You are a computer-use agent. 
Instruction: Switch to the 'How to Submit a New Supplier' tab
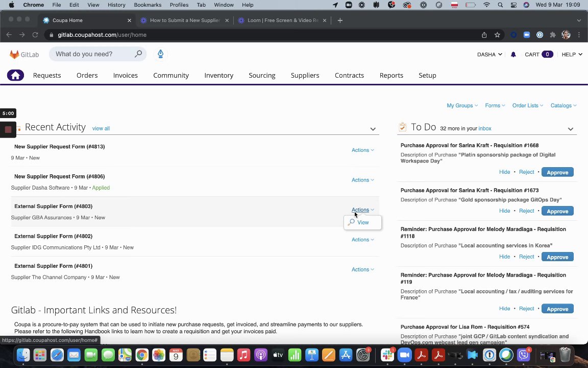[x=184, y=20]
